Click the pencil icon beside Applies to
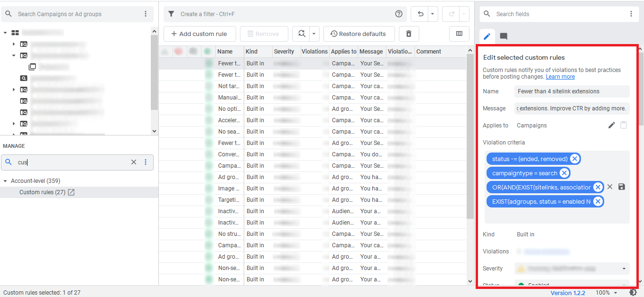The height and width of the screenshot is (297, 644). pyautogui.click(x=612, y=126)
